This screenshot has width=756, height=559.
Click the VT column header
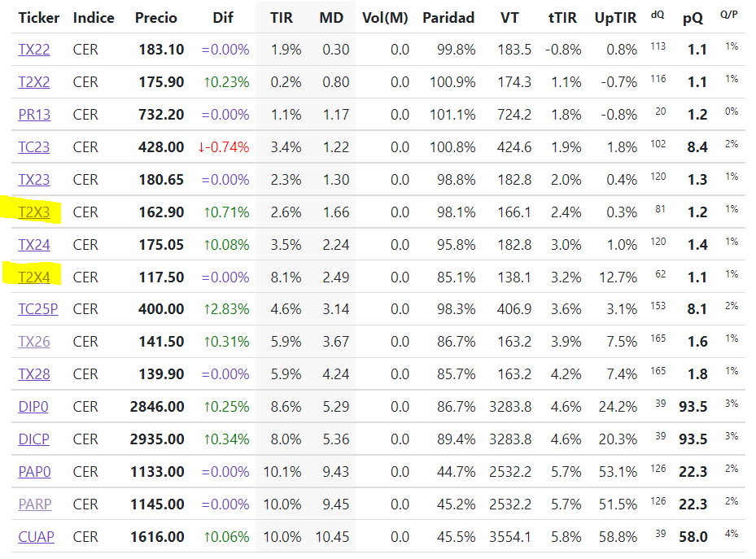pyautogui.click(x=509, y=18)
